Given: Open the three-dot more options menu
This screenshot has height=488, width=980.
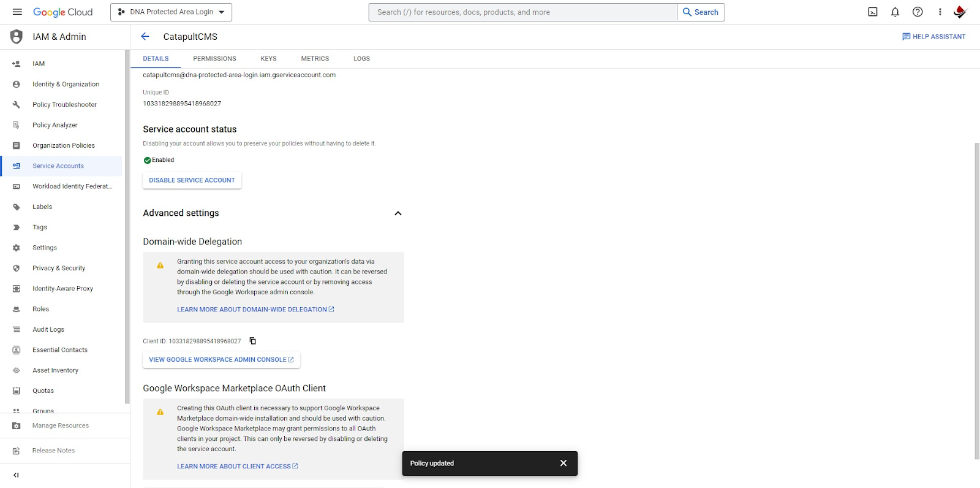Looking at the screenshot, I should pyautogui.click(x=940, y=12).
